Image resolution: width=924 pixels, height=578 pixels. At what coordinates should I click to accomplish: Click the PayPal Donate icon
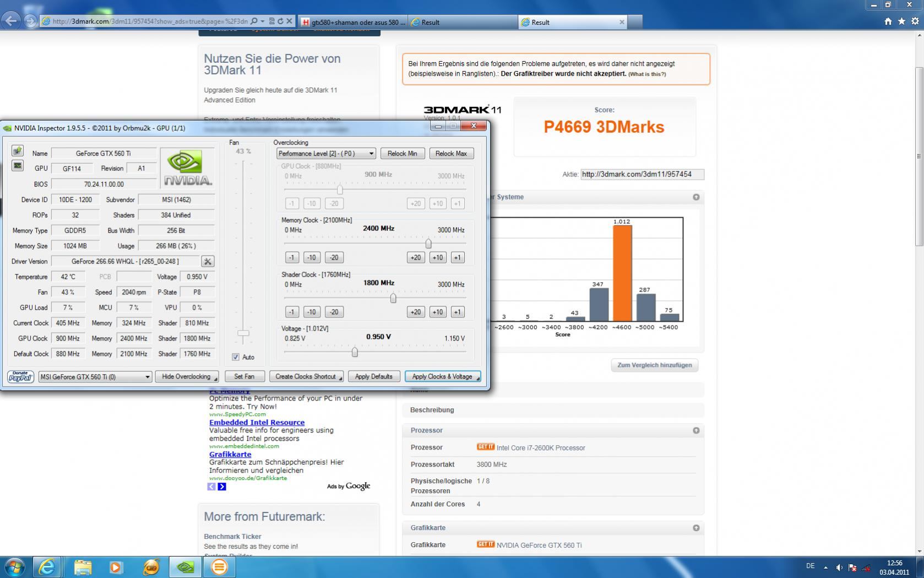point(20,376)
